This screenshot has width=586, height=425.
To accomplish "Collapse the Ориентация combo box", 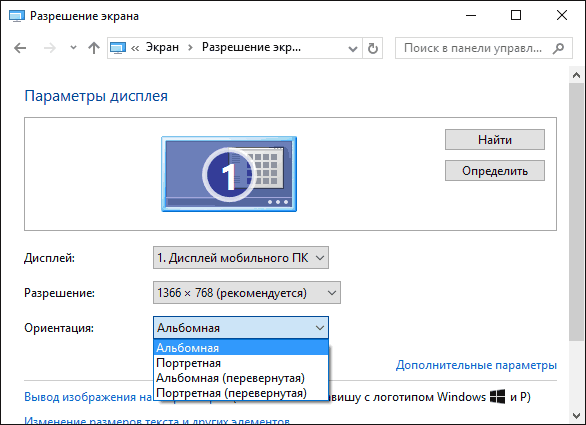I will [241, 328].
